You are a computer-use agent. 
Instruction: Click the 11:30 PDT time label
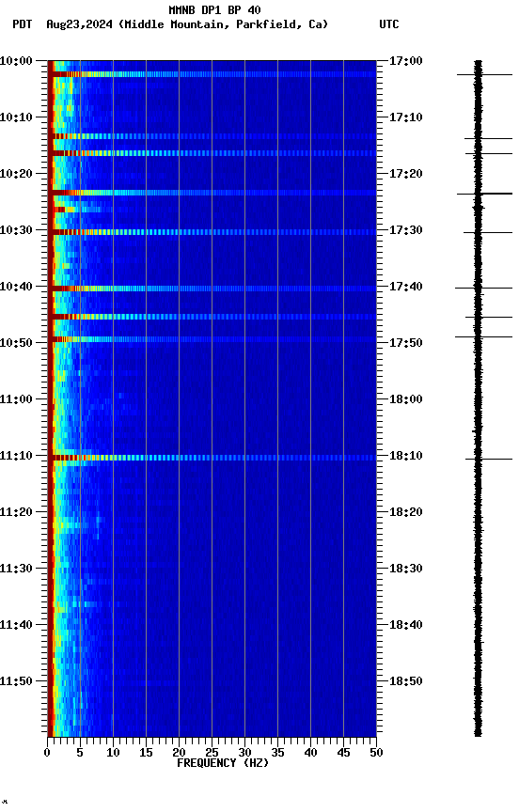click(x=16, y=570)
